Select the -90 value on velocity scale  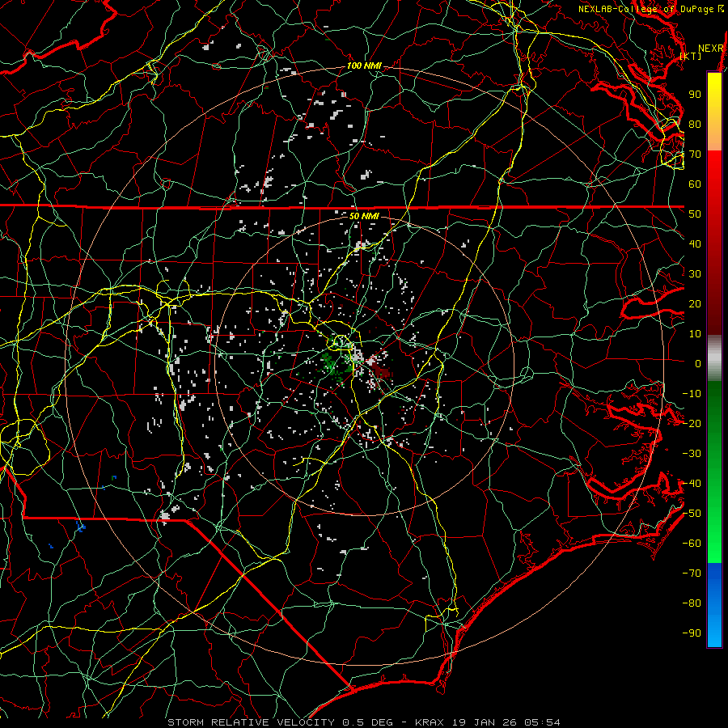click(692, 633)
